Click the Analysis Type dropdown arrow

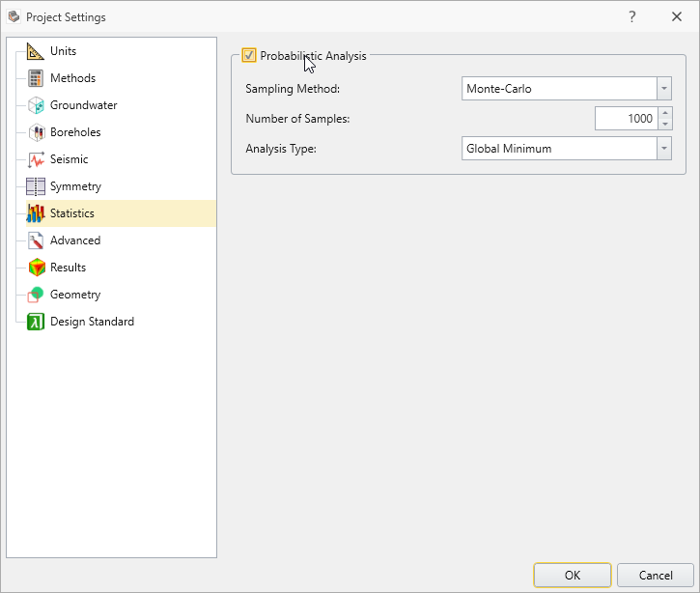coord(664,149)
